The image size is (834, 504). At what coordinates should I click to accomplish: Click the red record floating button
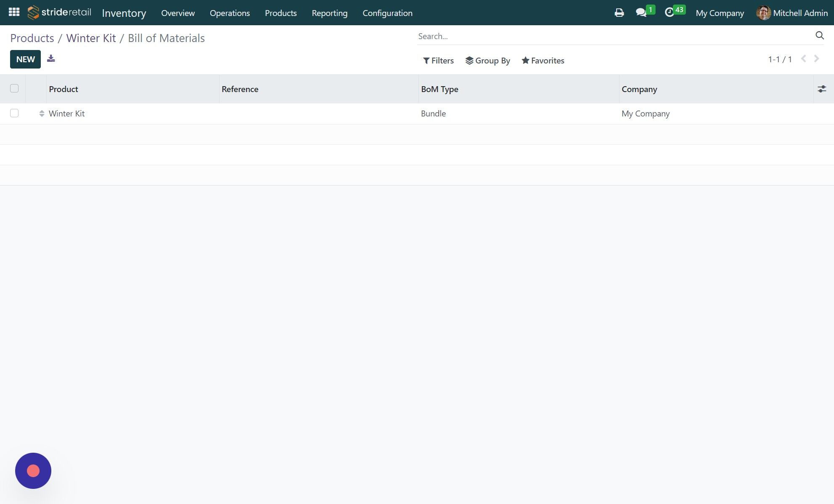click(33, 471)
